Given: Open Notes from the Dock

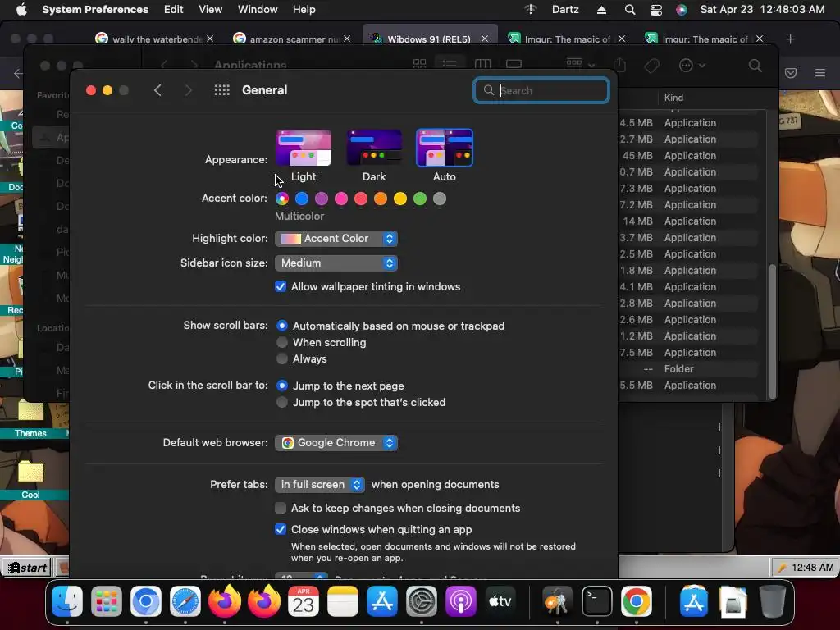Looking at the screenshot, I should click(x=342, y=600).
